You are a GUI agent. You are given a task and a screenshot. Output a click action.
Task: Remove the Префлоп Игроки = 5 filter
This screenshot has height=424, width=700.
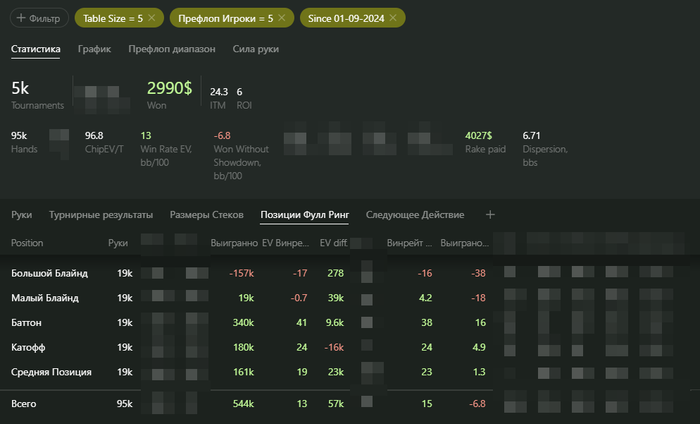[282, 18]
